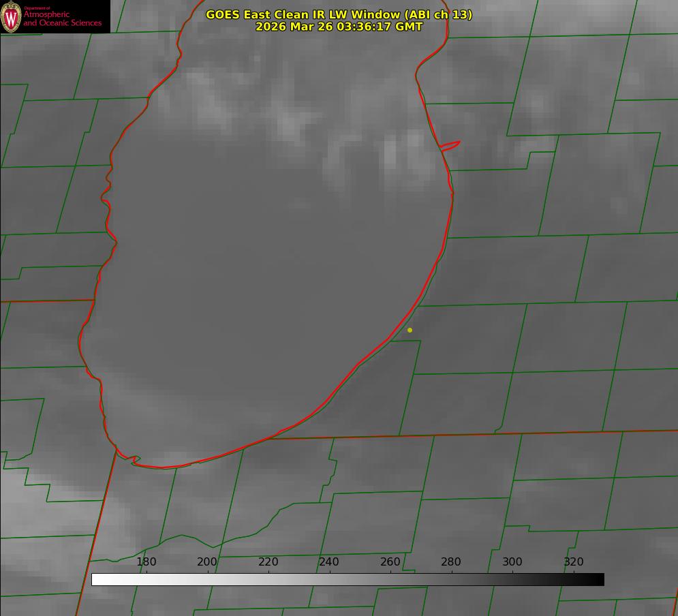Click the 280 label on the colorbar

[451, 562]
